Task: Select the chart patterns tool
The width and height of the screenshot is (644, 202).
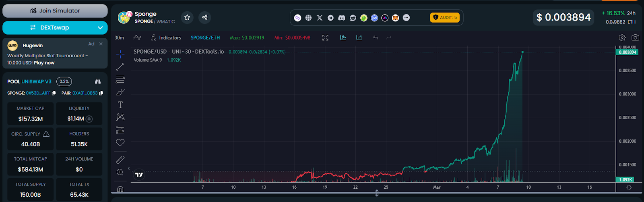Action: click(x=120, y=117)
